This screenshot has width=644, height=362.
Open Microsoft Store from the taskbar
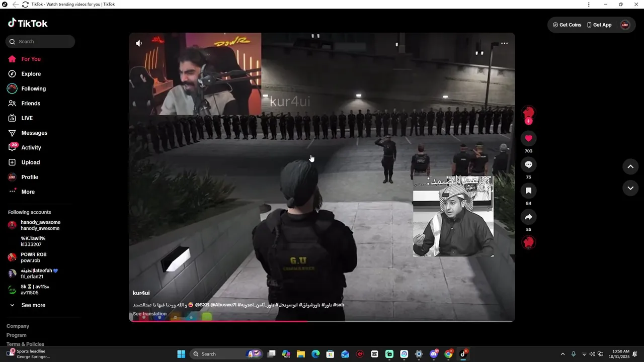pos(330,354)
